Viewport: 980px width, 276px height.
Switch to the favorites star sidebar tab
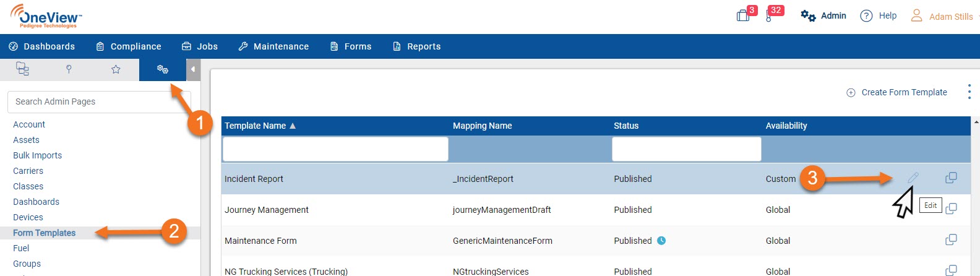[x=116, y=69]
